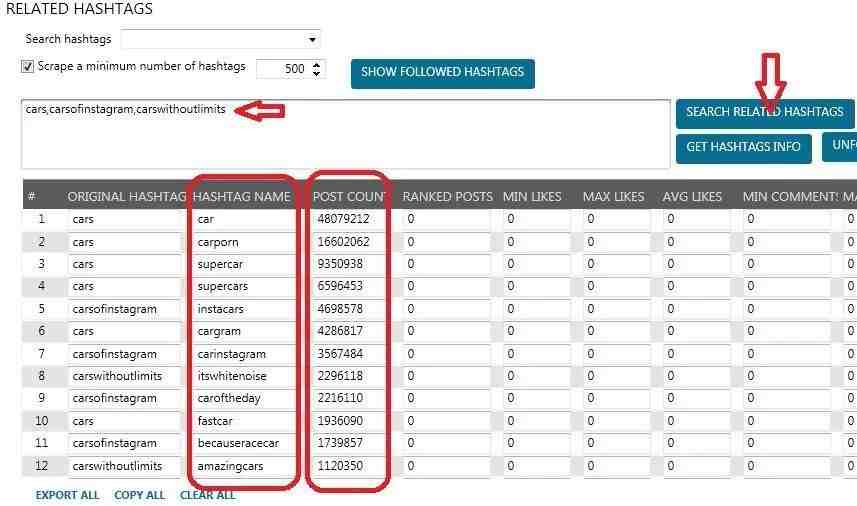Viewport: 857px width, 506px height.
Task: Sort by Original Hashtag column header
Action: click(126, 197)
